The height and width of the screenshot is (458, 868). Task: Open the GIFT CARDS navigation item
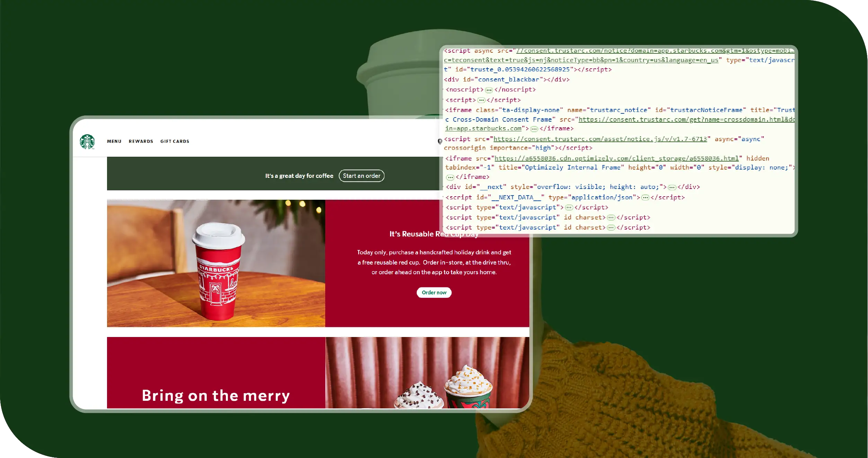175,141
